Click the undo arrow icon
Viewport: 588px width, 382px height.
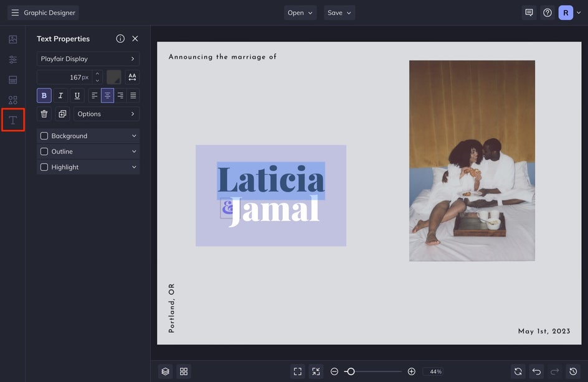point(536,371)
